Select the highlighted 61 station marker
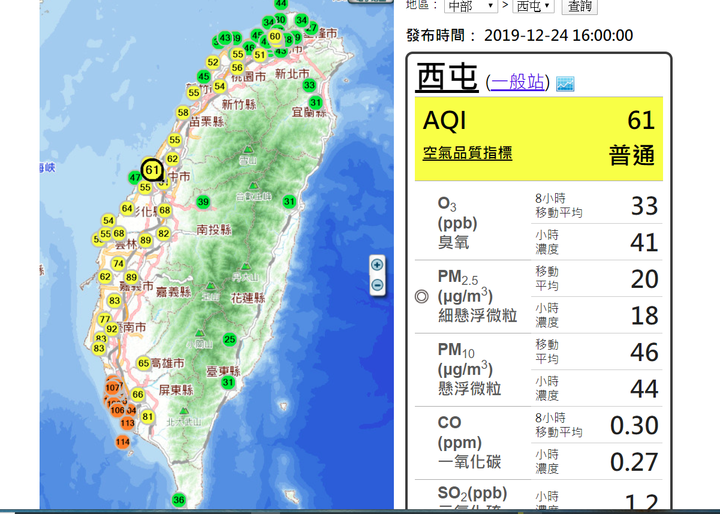Screen dimensions: 720x514 (152, 170)
